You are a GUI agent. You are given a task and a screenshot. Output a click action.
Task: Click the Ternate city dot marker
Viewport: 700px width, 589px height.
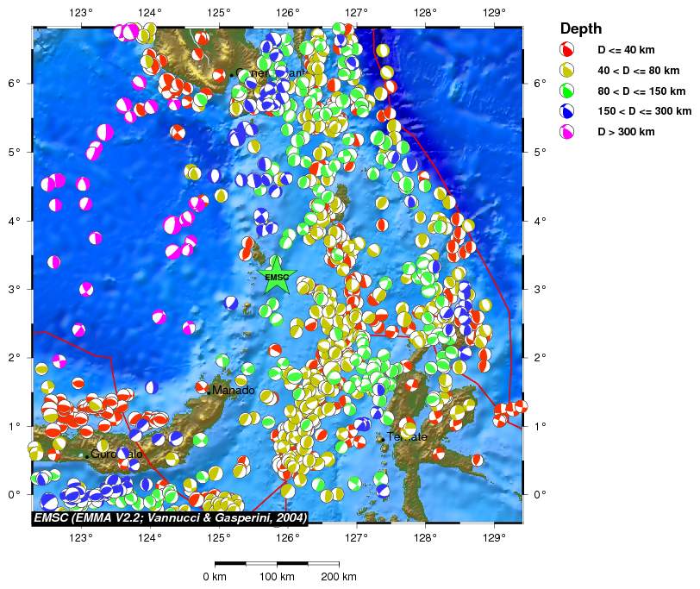383,439
